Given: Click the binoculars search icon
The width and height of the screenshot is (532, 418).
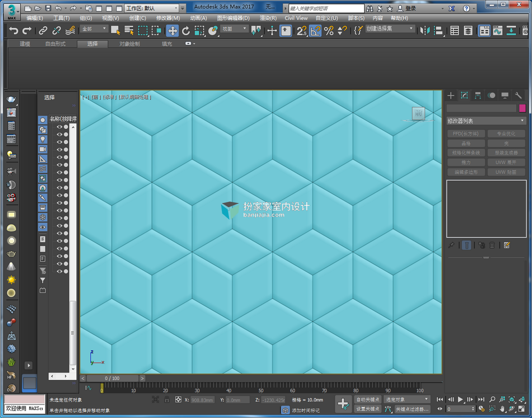Looking at the screenshot, I should (x=370, y=8).
